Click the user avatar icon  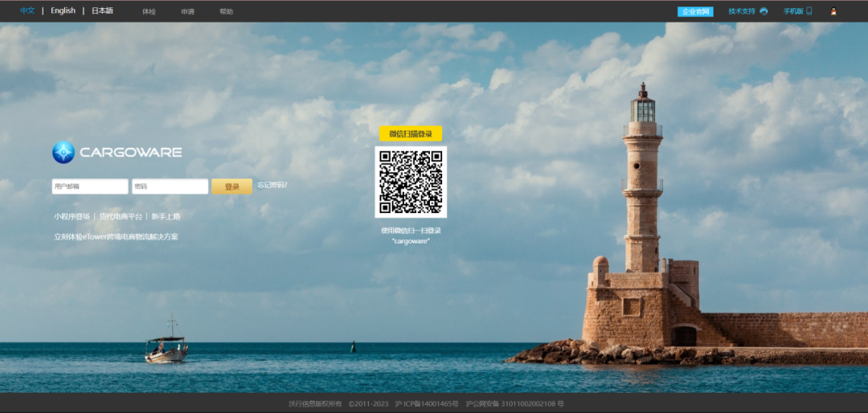[833, 11]
